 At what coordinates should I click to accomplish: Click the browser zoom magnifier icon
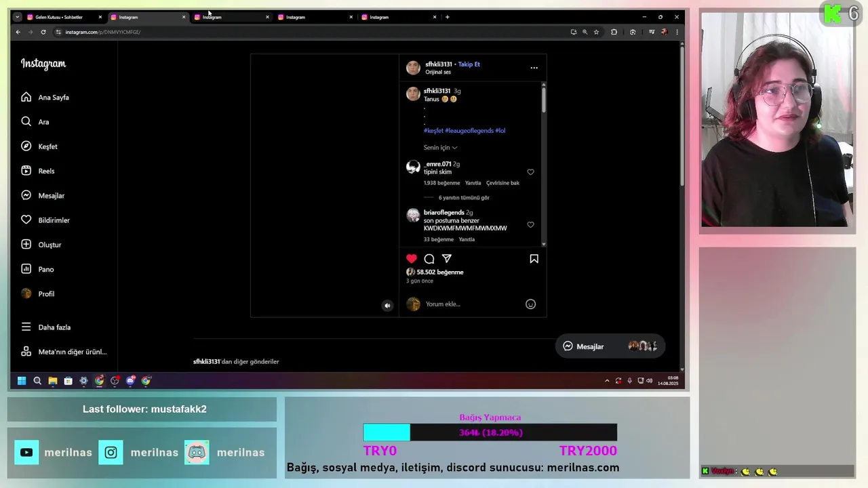click(585, 32)
